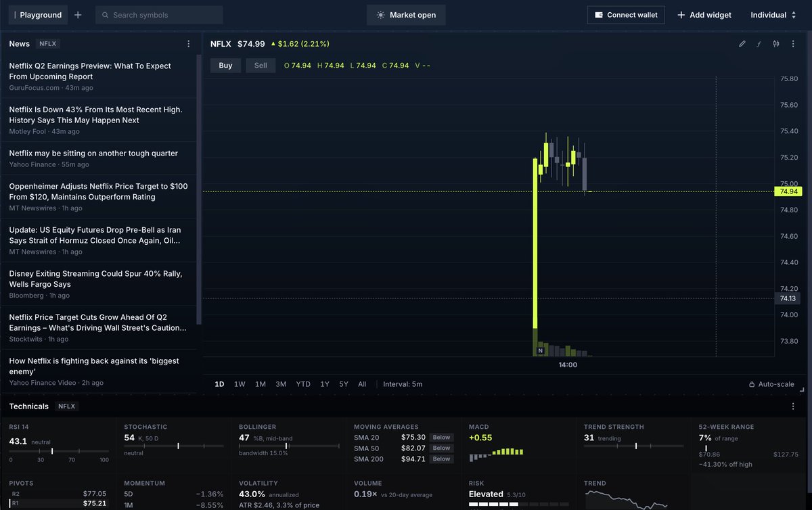Click the 52-week range bar
812x510 pixels.
(x=749, y=447)
